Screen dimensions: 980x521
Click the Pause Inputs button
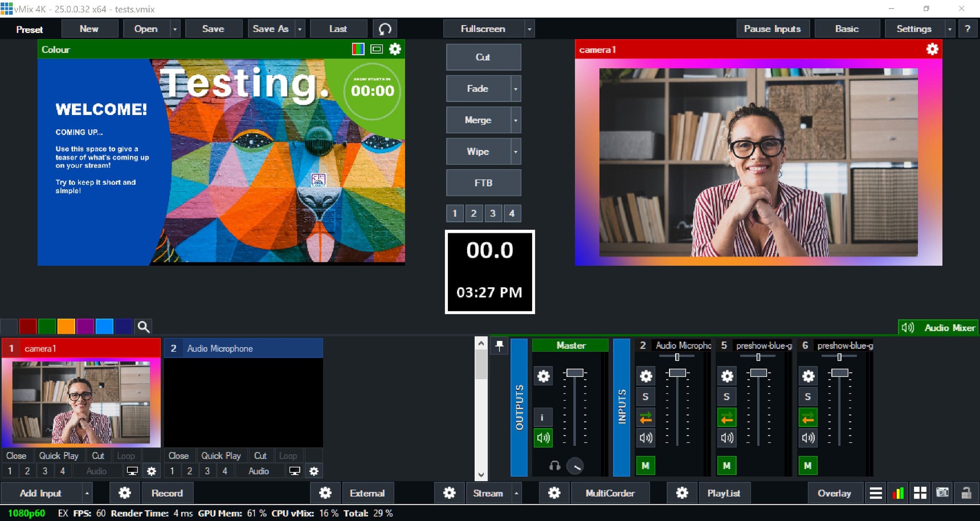pyautogui.click(x=772, y=29)
